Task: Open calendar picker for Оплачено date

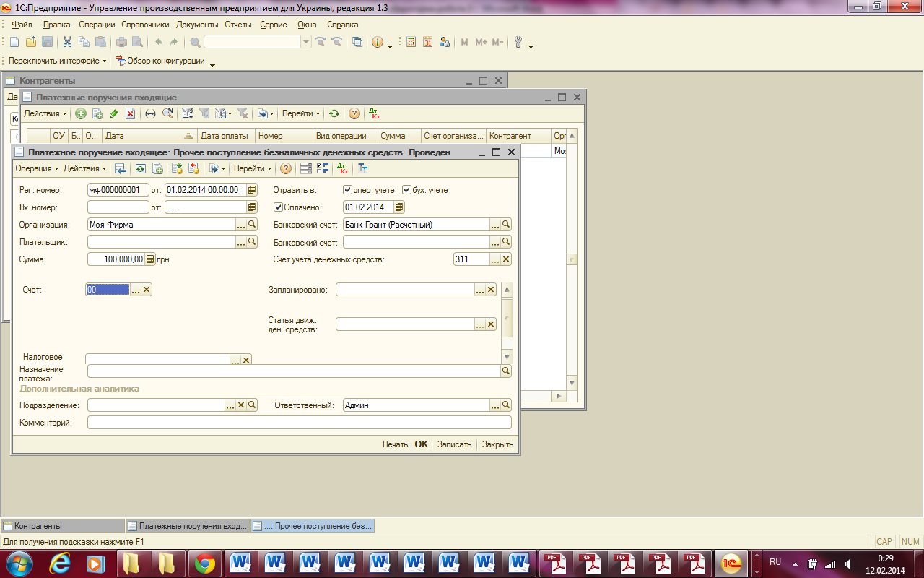Action: click(399, 207)
